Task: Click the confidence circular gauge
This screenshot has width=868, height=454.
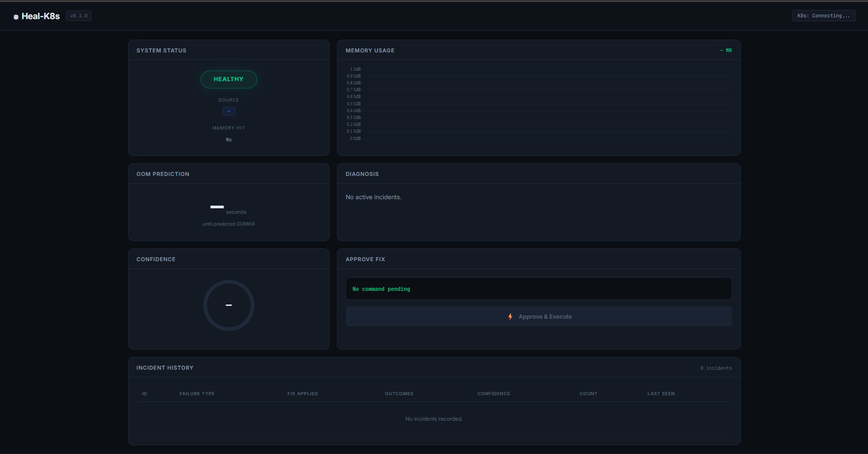Action: click(228, 305)
